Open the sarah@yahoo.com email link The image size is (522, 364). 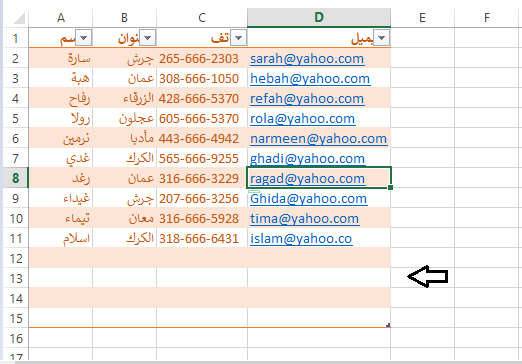pyautogui.click(x=307, y=59)
